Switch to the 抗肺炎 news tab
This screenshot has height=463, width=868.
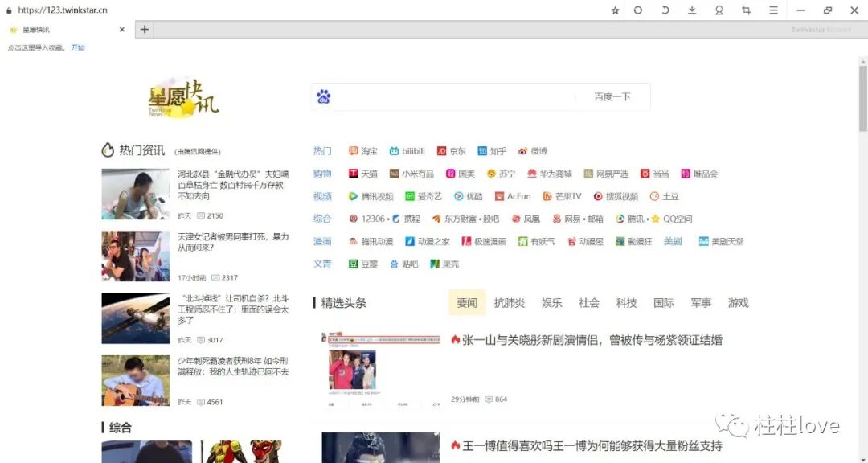click(x=510, y=303)
